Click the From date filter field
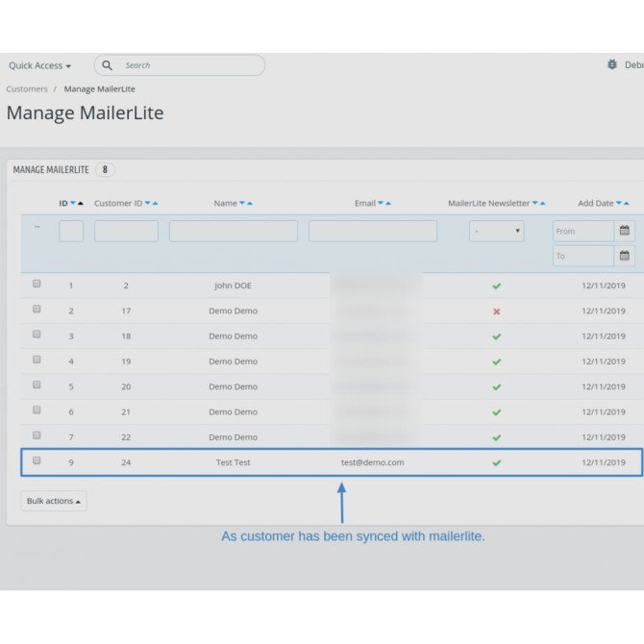Viewport: 644px width, 644px height. (x=583, y=231)
